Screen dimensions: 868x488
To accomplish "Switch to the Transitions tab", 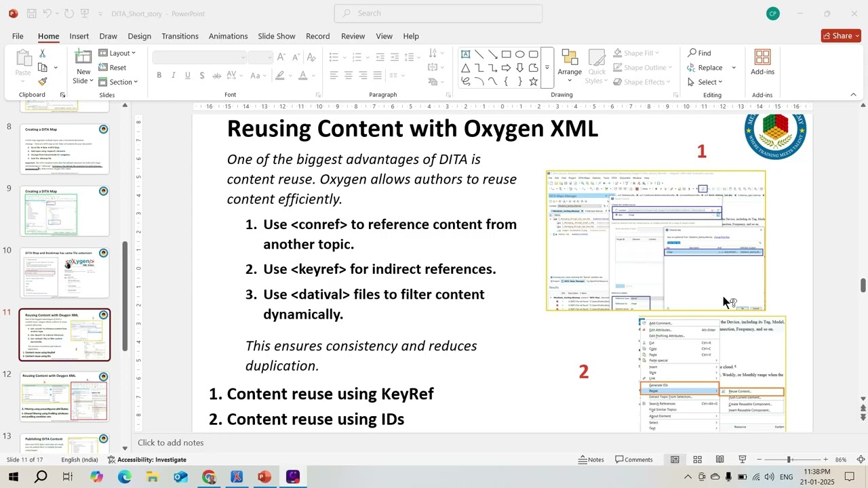I will [180, 36].
